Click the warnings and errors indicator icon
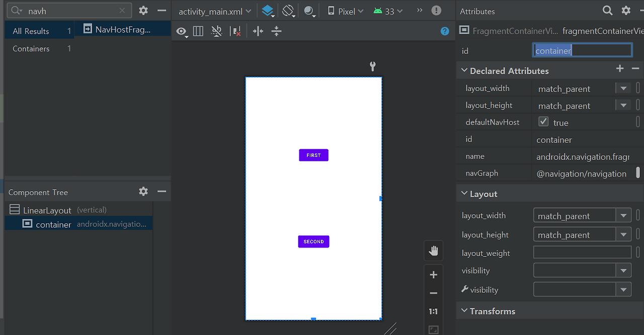644x335 pixels. (436, 10)
